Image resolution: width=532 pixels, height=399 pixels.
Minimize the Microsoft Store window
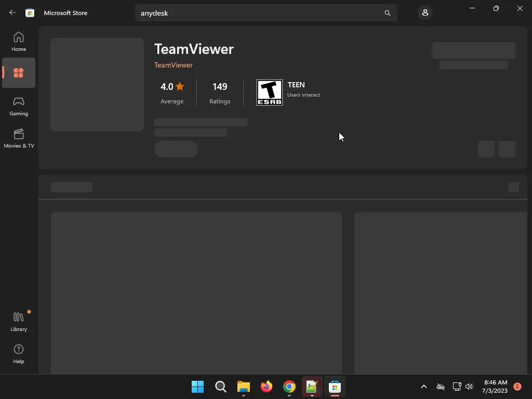472,8
